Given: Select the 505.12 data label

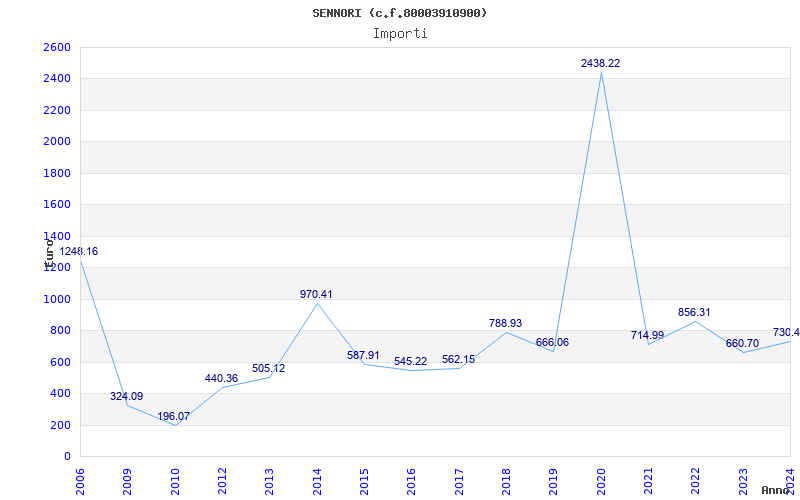Looking at the screenshot, I should click(268, 368).
